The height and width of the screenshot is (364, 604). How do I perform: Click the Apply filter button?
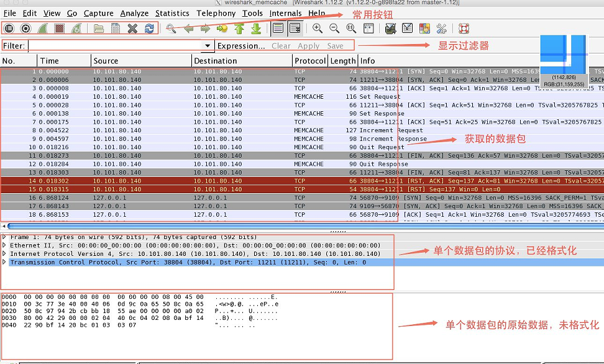tap(309, 46)
